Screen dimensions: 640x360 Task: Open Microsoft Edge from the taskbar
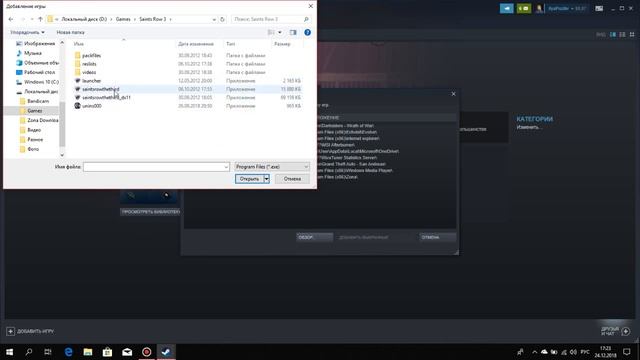68,352
